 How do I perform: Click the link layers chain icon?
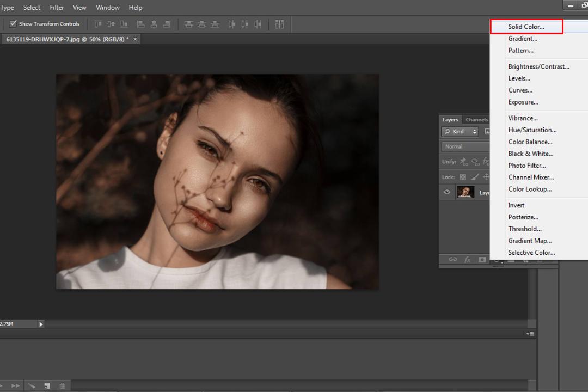click(x=453, y=259)
